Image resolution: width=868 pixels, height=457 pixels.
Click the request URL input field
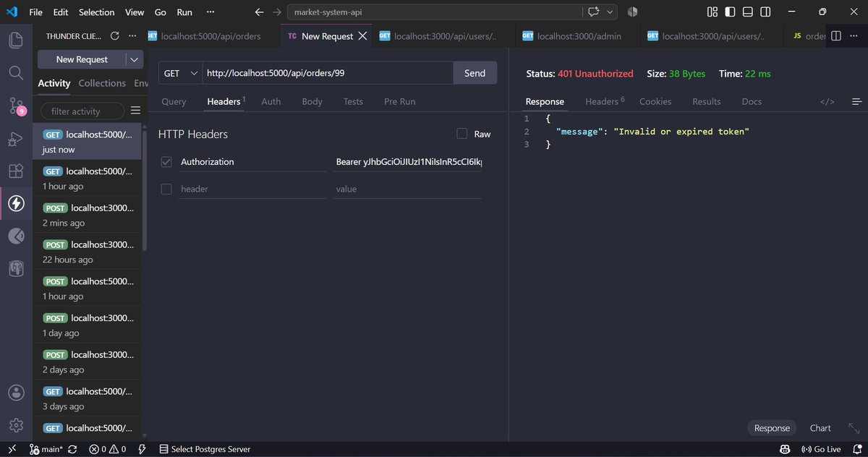328,73
